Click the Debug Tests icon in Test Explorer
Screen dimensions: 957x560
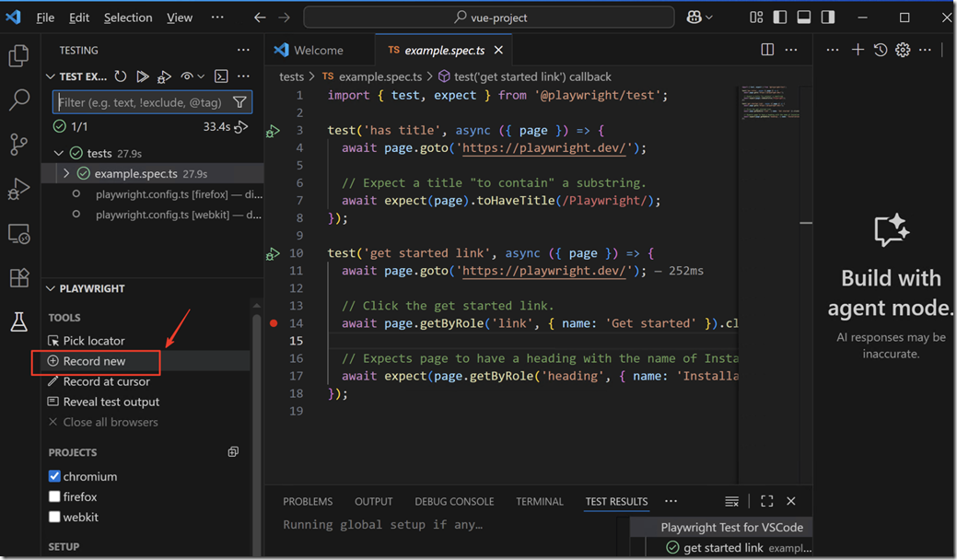click(x=164, y=76)
